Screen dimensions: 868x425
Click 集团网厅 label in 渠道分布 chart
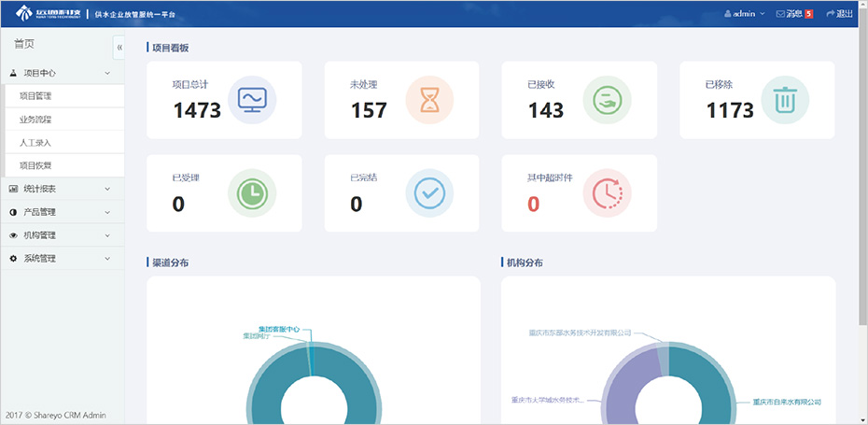point(257,335)
